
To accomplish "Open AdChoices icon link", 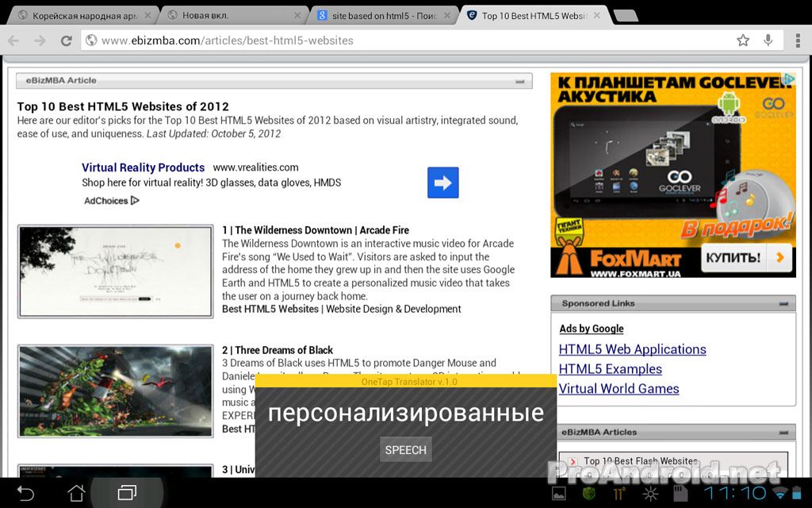I will pos(111,201).
